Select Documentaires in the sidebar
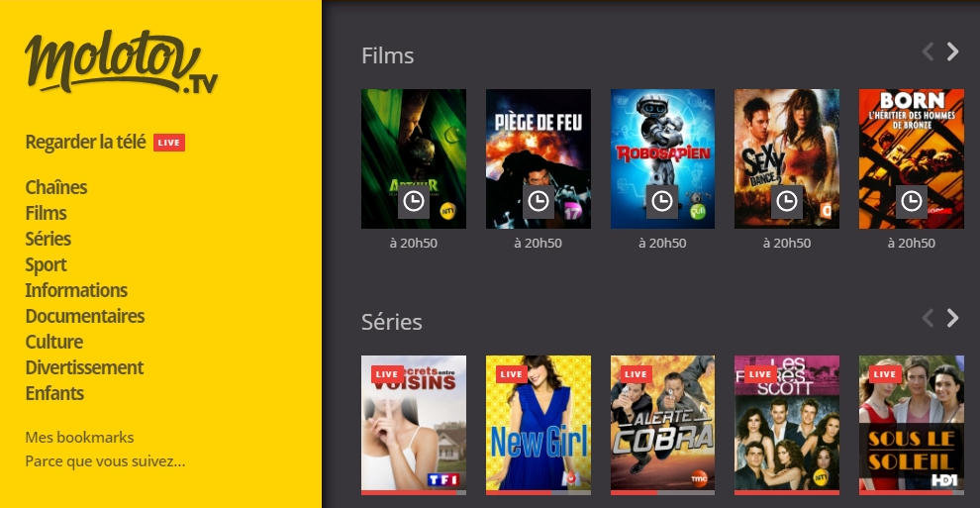The image size is (980, 508). (85, 316)
